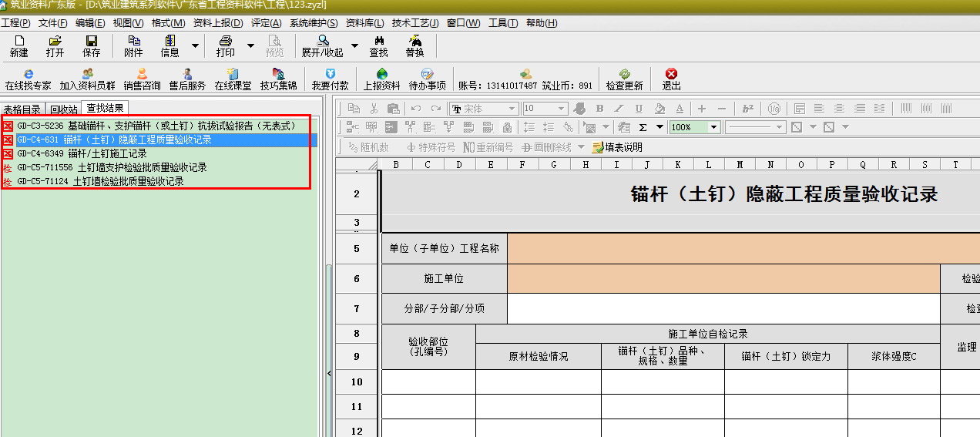Click the fill color bucket icon
The width and height of the screenshot is (980, 437).
pos(659,109)
